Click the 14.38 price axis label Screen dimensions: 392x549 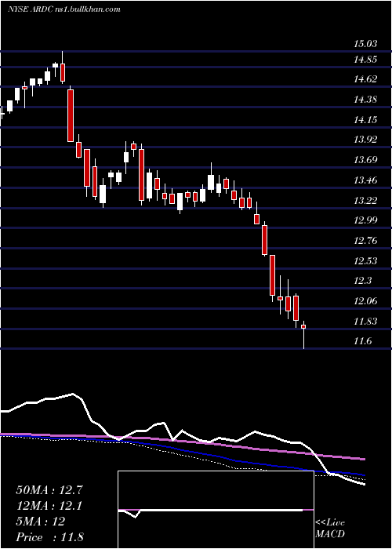click(x=365, y=100)
